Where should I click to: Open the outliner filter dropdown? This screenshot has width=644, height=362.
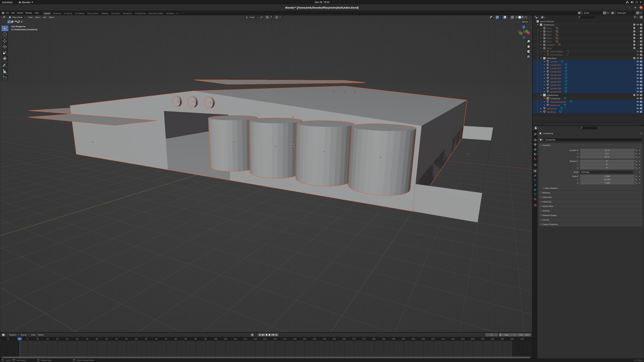[x=636, y=17]
